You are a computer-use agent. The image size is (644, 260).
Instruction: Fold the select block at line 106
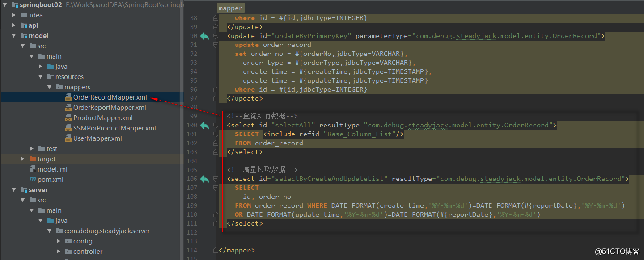click(x=216, y=179)
